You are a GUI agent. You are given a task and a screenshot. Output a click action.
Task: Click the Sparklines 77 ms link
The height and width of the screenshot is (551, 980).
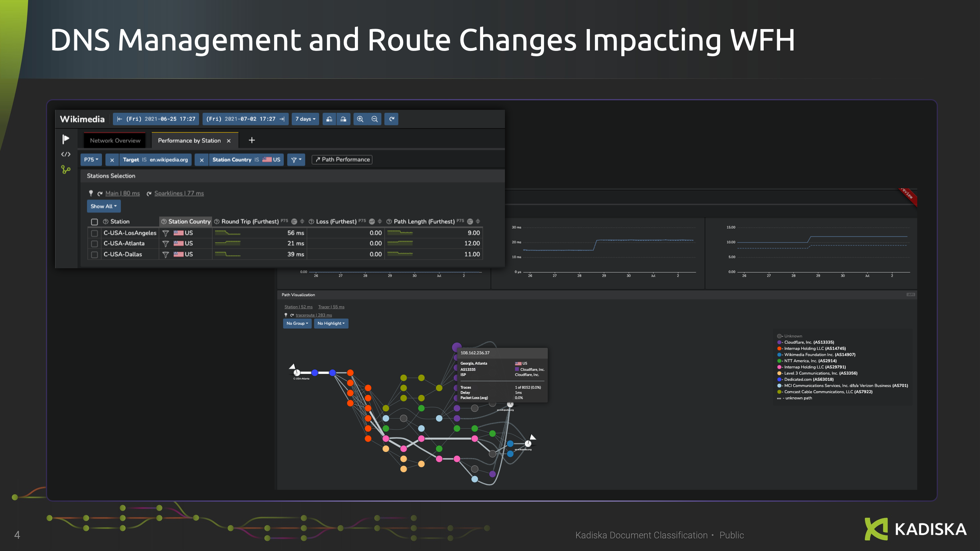pos(179,193)
